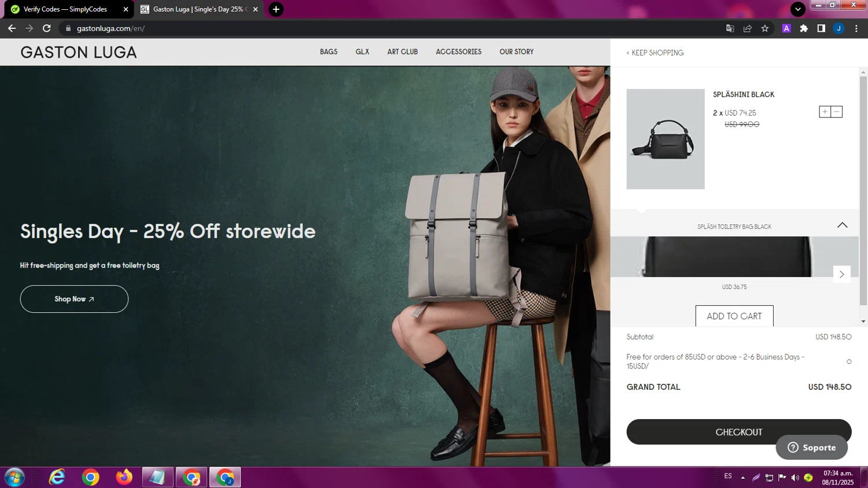
Task: Open the taskbar clock and date
Action: pyautogui.click(x=838, y=478)
